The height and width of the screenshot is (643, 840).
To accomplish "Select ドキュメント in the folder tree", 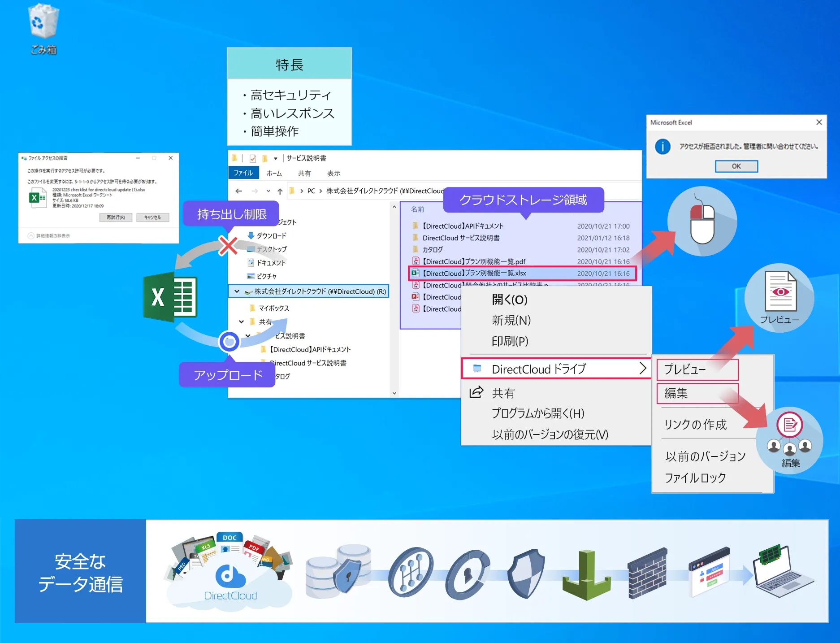I will coord(271,263).
